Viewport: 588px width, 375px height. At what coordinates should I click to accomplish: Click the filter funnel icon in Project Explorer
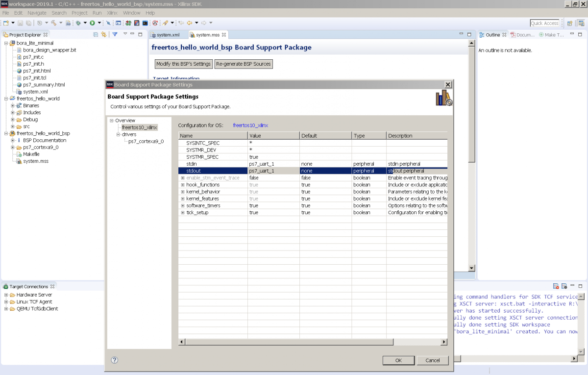click(x=115, y=34)
